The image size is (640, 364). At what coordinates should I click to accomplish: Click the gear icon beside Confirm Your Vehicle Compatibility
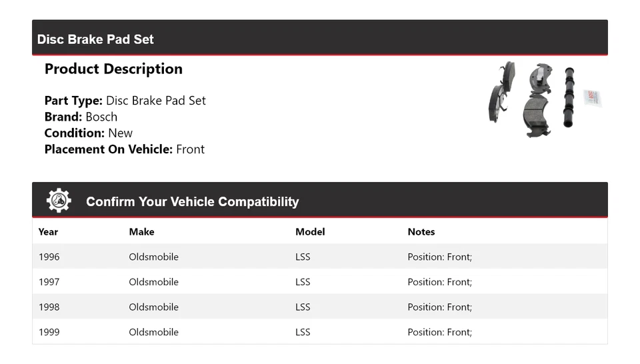(59, 201)
